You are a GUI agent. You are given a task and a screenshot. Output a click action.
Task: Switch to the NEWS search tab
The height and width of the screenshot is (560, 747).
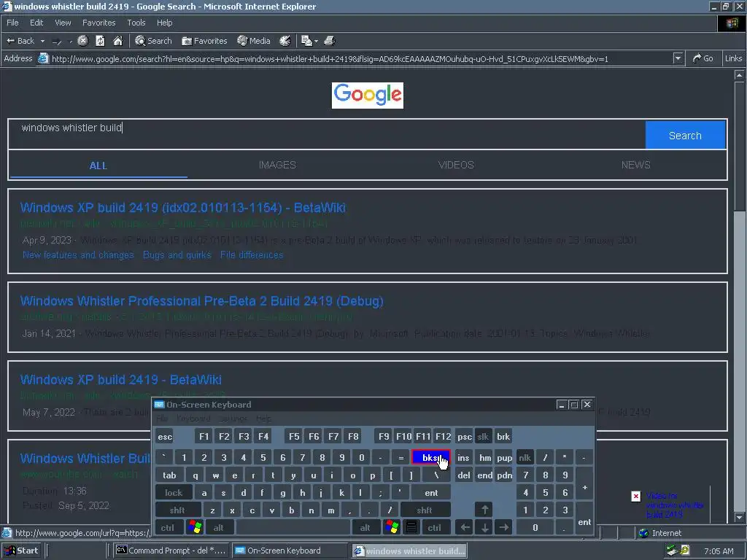[635, 165]
